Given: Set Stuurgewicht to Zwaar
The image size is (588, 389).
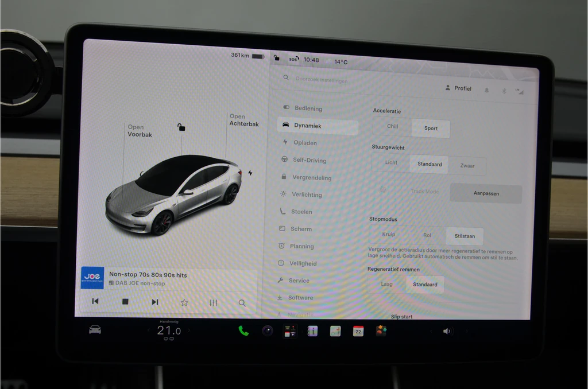Looking at the screenshot, I should [x=467, y=166].
